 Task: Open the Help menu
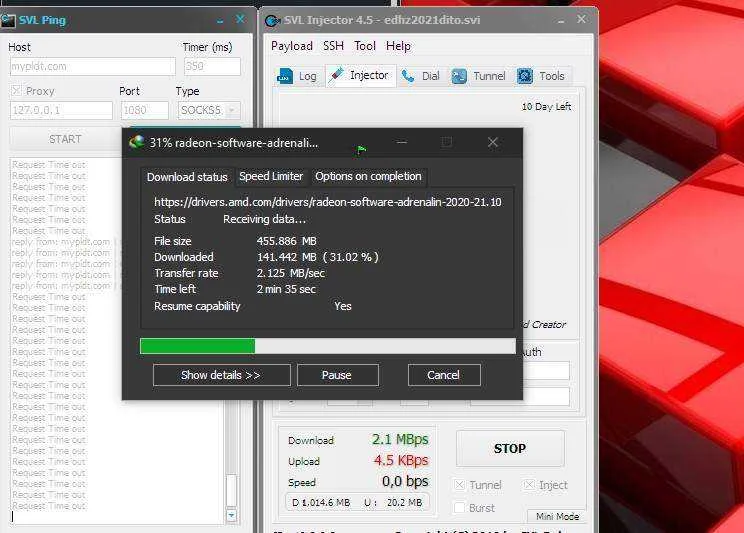399,46
